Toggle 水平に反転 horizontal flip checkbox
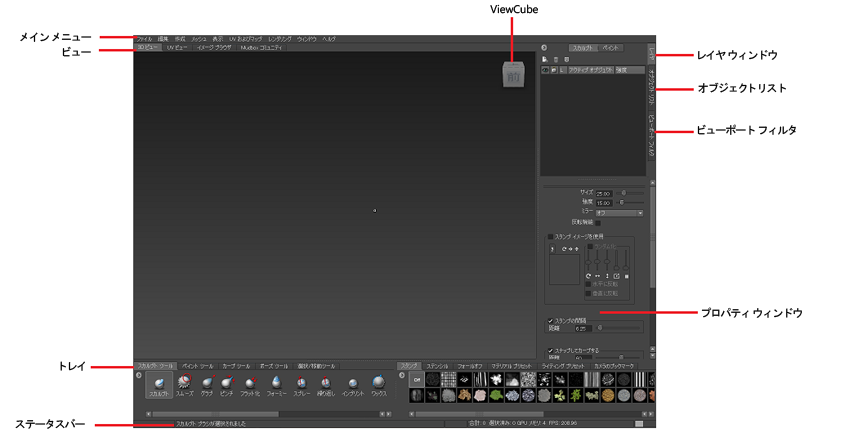This screenshot has width=849, height=433. click(x=589, y=284)
